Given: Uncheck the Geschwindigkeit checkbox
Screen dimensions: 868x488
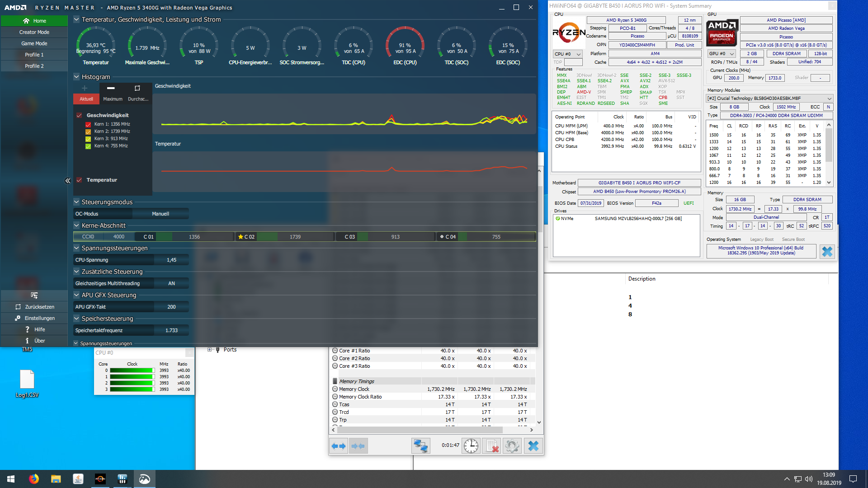Looking at the screenshot, I should 79,115.
